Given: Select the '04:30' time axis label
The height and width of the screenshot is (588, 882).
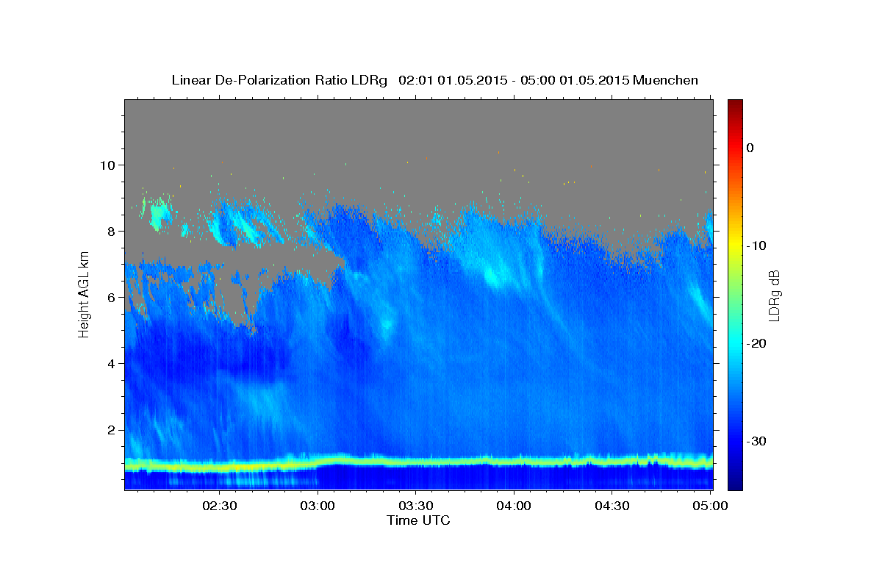Looking at the screenshot, I should click(612, 506).
